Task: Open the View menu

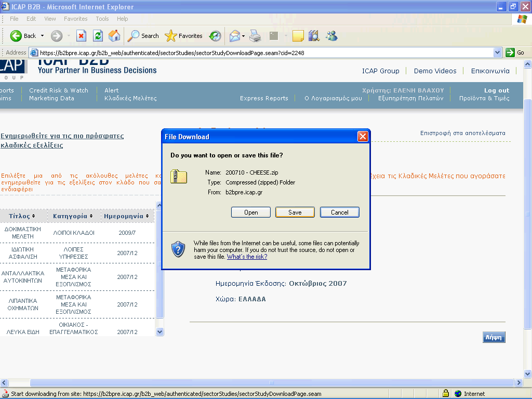Action: (50, 19)
